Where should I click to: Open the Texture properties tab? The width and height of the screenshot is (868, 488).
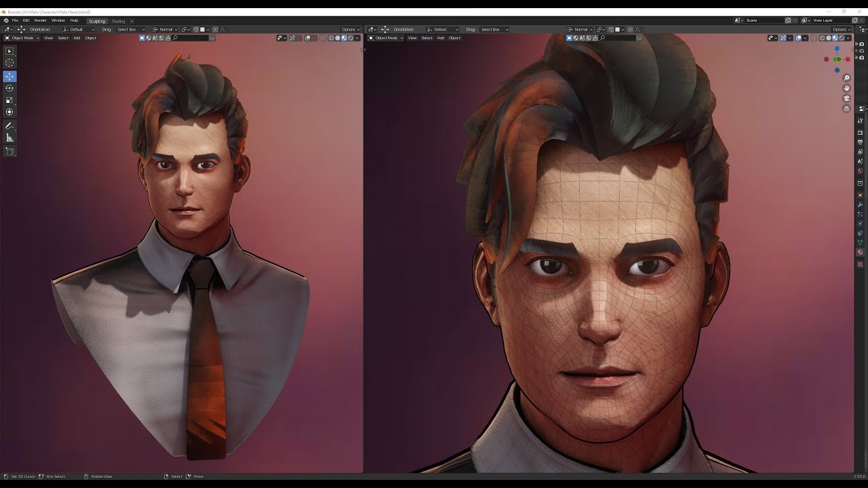click(860, 264)
